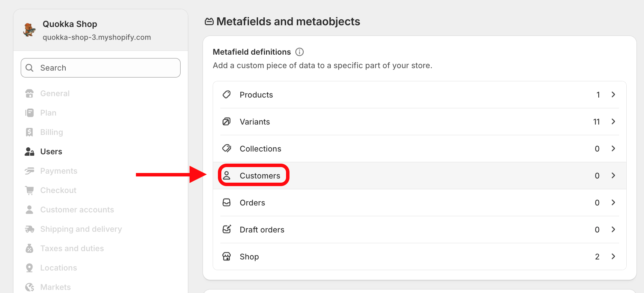Open Taxes and duties settings
This screenshot has height=293, width=644.
click(x=72, y=248)
